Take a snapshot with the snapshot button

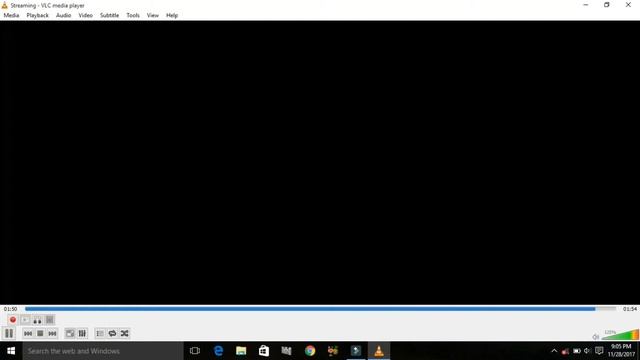(x=25, y=320)
